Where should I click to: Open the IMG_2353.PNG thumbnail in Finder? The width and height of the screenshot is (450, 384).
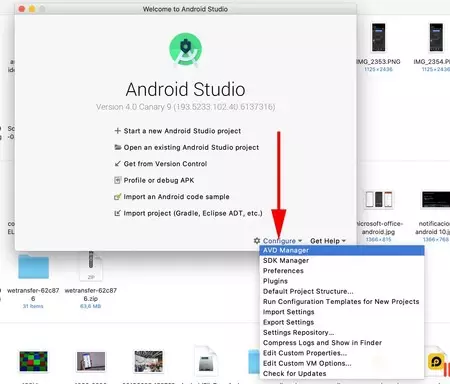[378, 38]
